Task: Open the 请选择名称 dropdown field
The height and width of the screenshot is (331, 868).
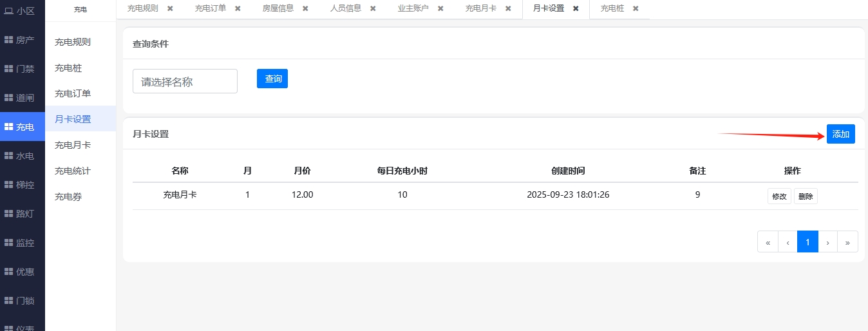Action: click(x=185, y=81)
